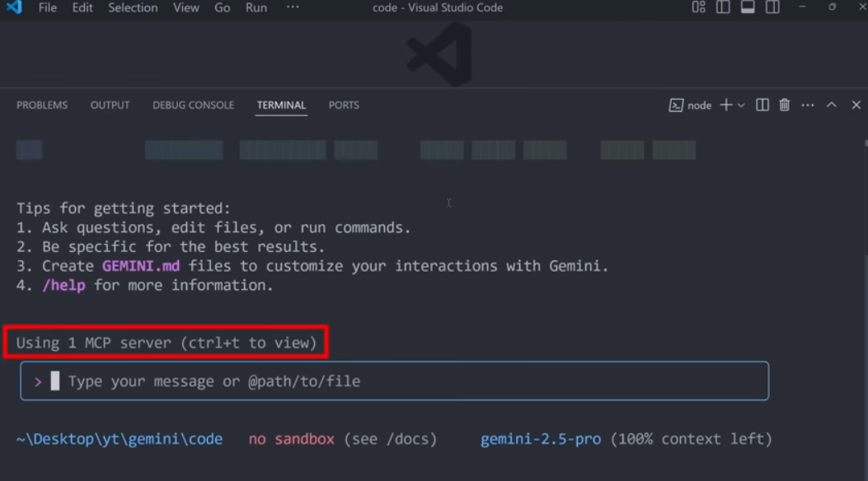Kill terminal with the trash icon
Viewport: 868px width, 481px height.
[x=785, y=105]
